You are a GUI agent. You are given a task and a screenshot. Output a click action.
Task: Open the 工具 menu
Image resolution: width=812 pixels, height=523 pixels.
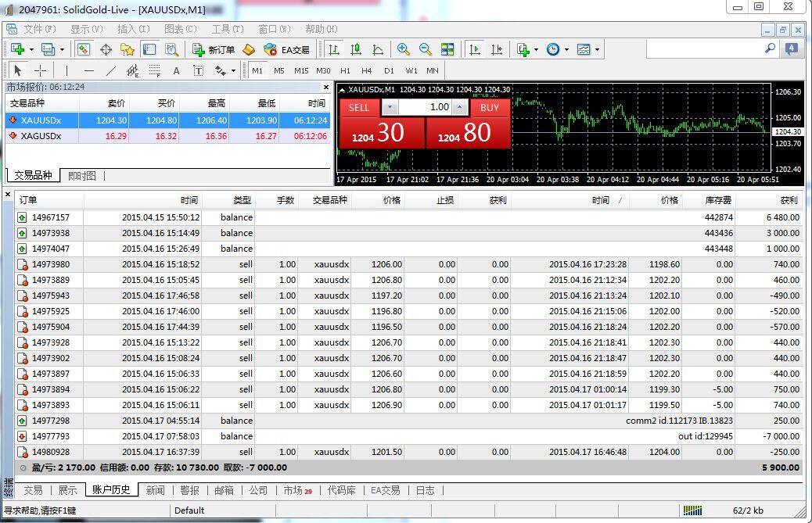click(x=228, y=29)
